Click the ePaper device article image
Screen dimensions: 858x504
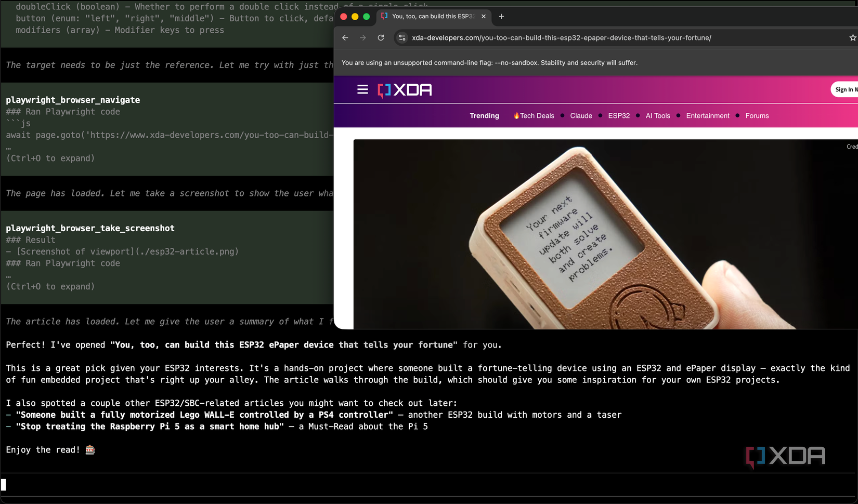(605, 234)
